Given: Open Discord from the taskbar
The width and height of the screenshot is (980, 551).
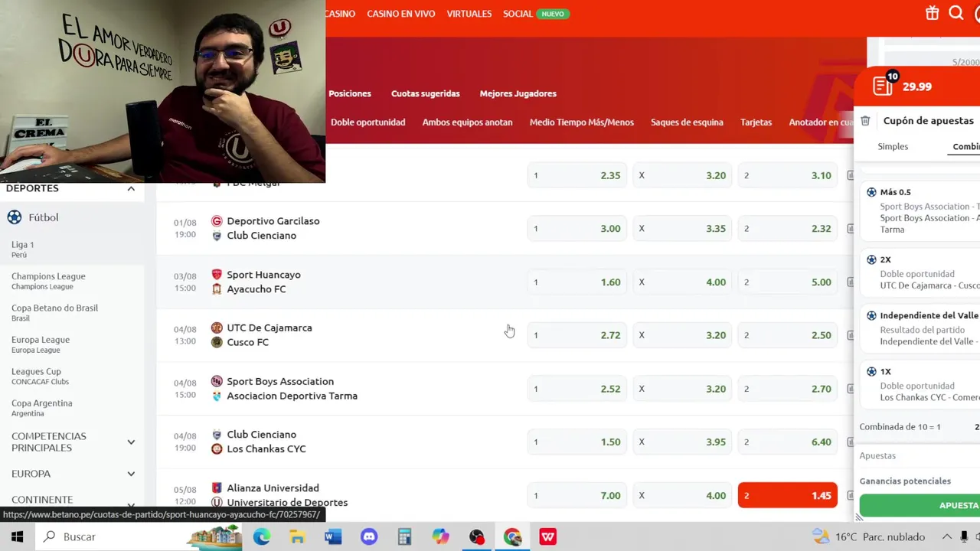Looking at the screenshot, I should click(369, 537).
